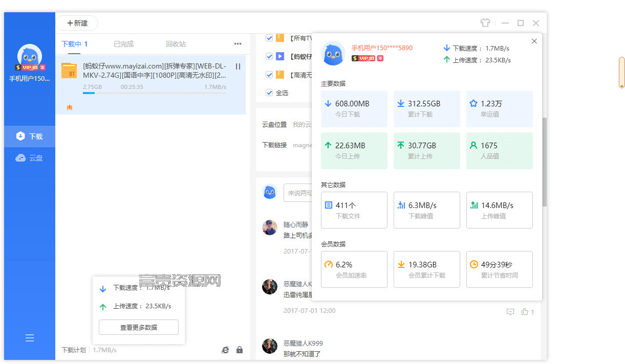Click the 蚂蚁仔www.mayizai.com task title
Screen dimensions: 625x364
pyautogui.click(x=155, y=71)
